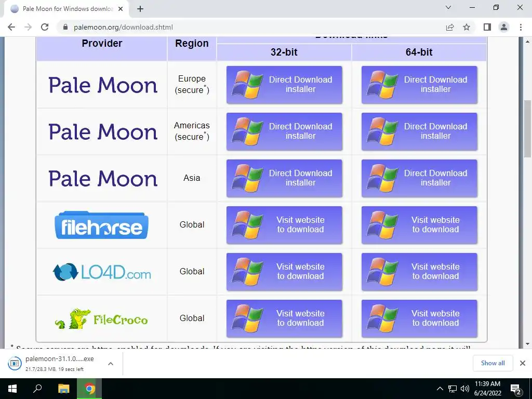Open the Chrome profile avatar
The image size is (532, 399).
tap(504, 27)
